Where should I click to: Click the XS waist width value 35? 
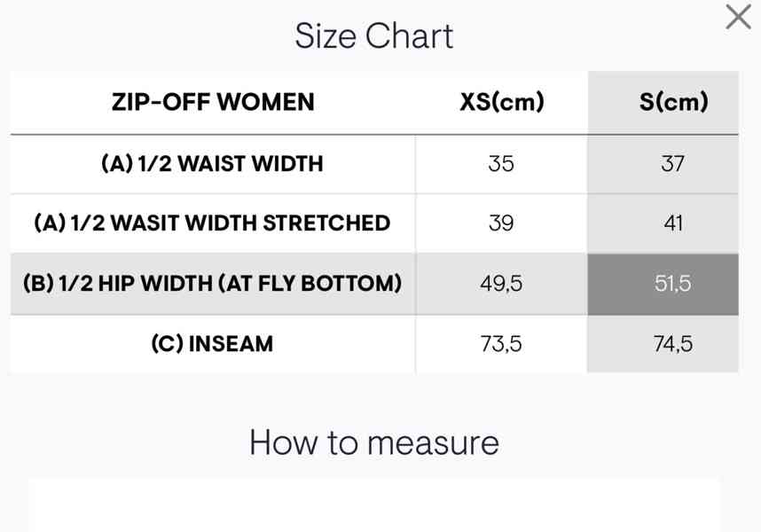click(501, 163)
